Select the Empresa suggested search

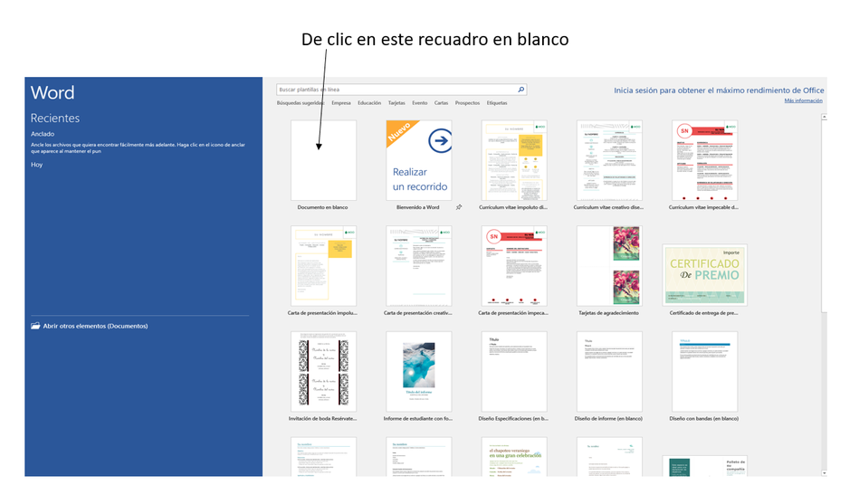[x=340, y=103]
